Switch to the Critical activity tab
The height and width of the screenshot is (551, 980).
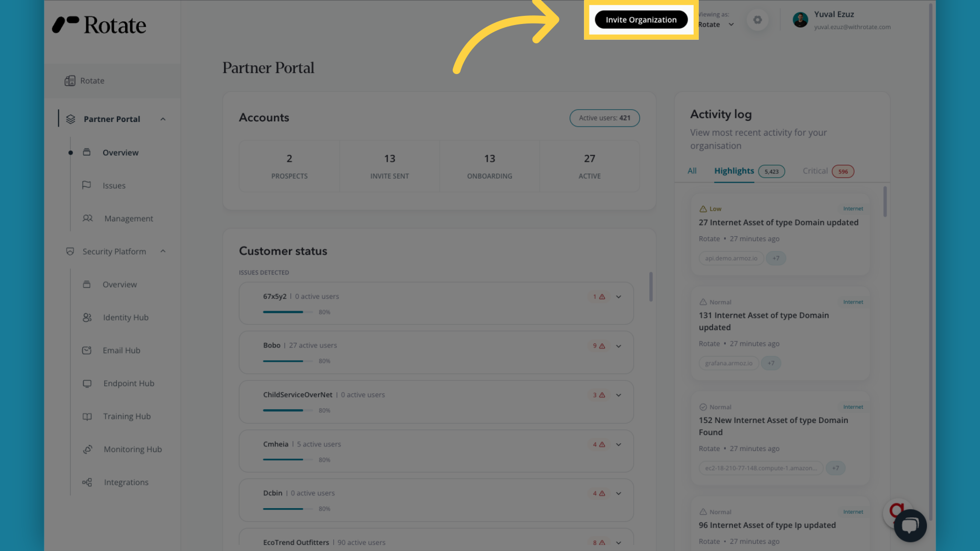click(x=815, y=171)
